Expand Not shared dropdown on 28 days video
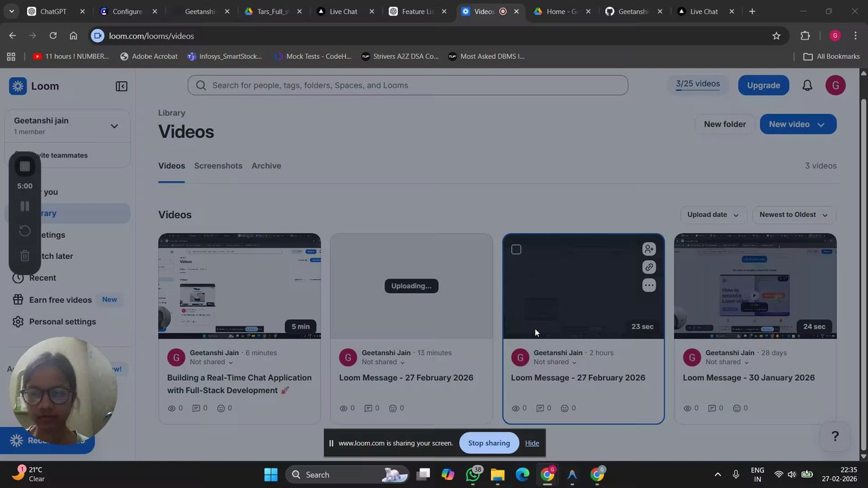Viewport: 868px width, 488px height. 728,362
